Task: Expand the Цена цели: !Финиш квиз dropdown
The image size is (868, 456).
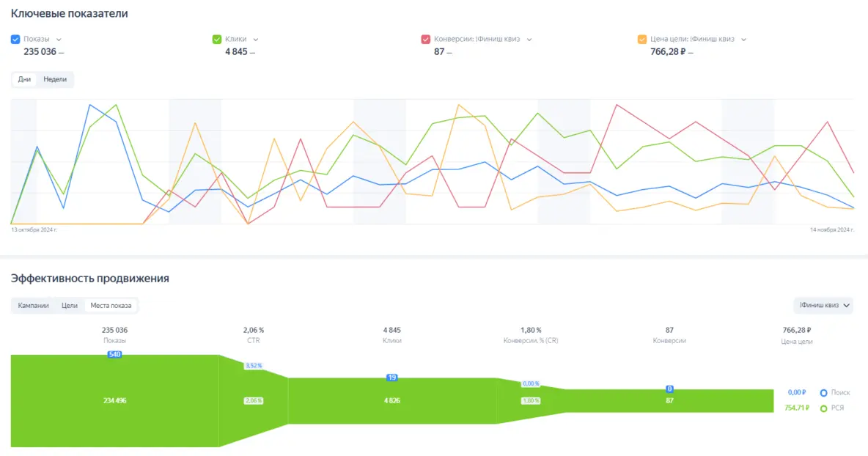Action: [x=743, y=40]
